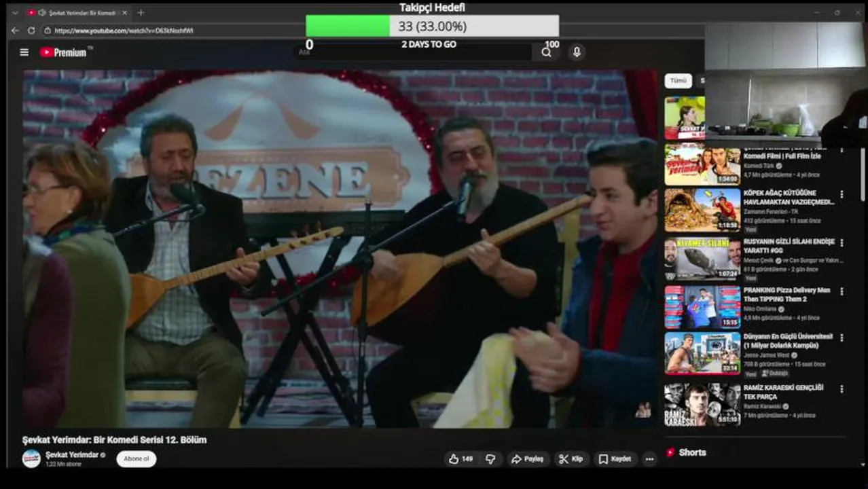Screen dimensions: 868x489
Task: Go back with browser back arrow
Action: point(15,31)
